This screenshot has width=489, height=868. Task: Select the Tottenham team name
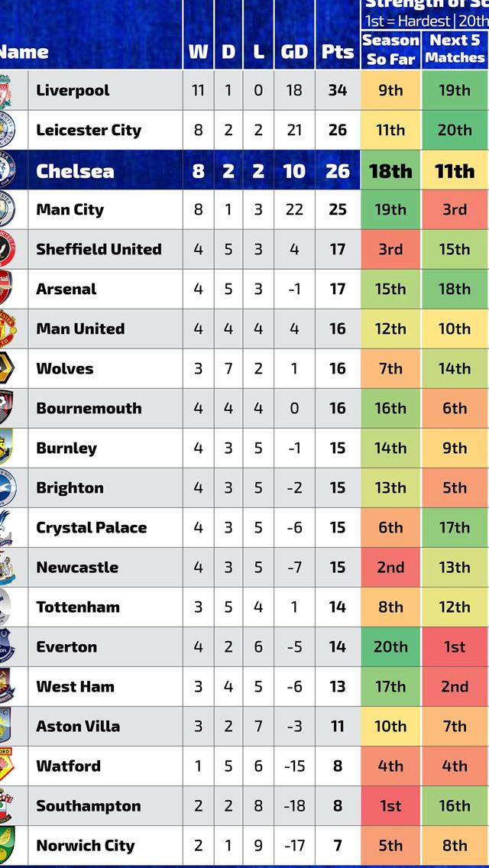tap(78, 607)
